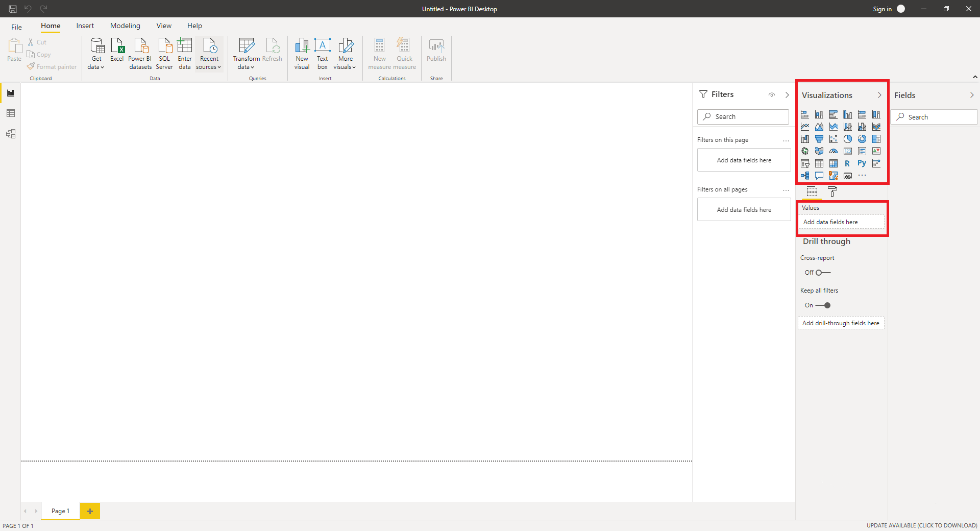Select the treemap visualization
This screenshot has height=531, width=980.
(876, 139)
